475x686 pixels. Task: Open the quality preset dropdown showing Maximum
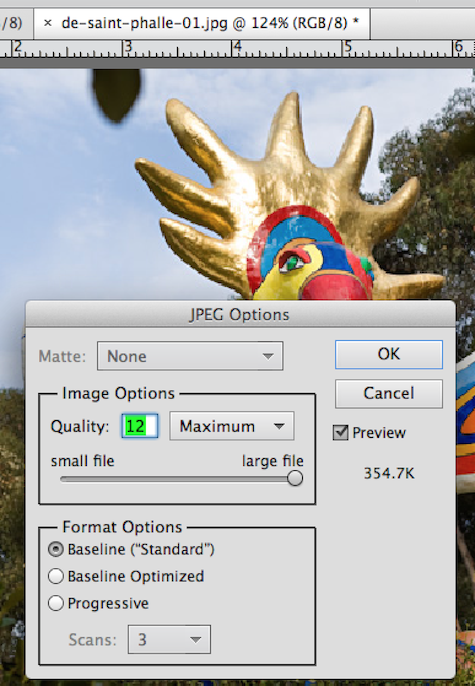click(231, 426)
